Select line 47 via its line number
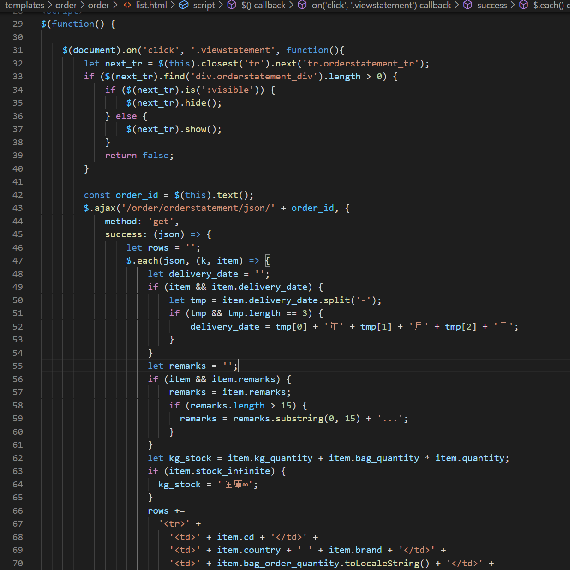The width and height of the screenshot is (570, 570). tap(17, 261)
